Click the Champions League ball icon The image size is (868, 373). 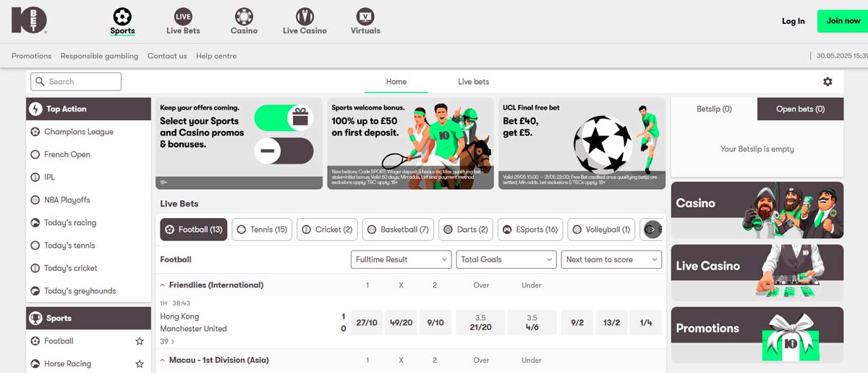(x=35, y=132)
